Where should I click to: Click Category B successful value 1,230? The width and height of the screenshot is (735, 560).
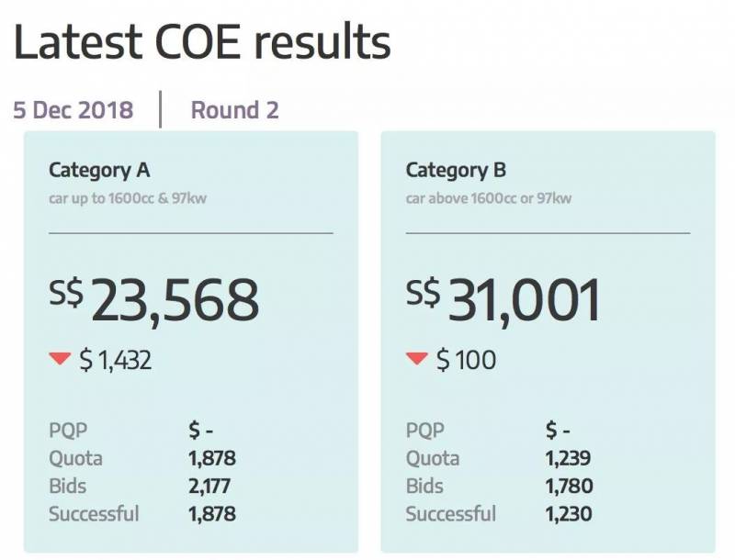tap(568, 514)
